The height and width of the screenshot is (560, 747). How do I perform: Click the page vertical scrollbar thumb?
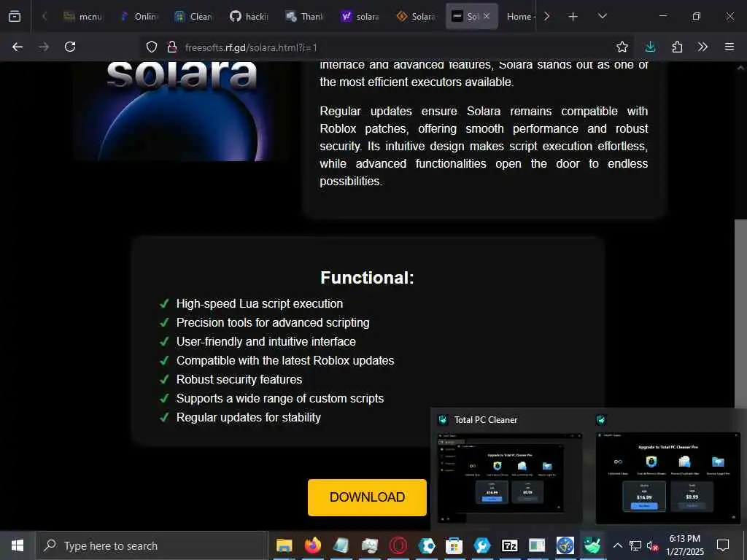click(x=740, y=314)
